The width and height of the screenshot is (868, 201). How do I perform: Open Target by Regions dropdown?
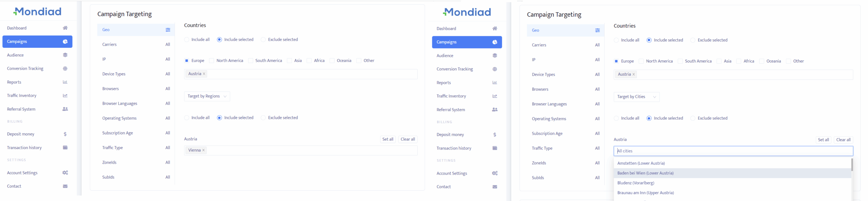pyautogui.click(x=207, y=96)
